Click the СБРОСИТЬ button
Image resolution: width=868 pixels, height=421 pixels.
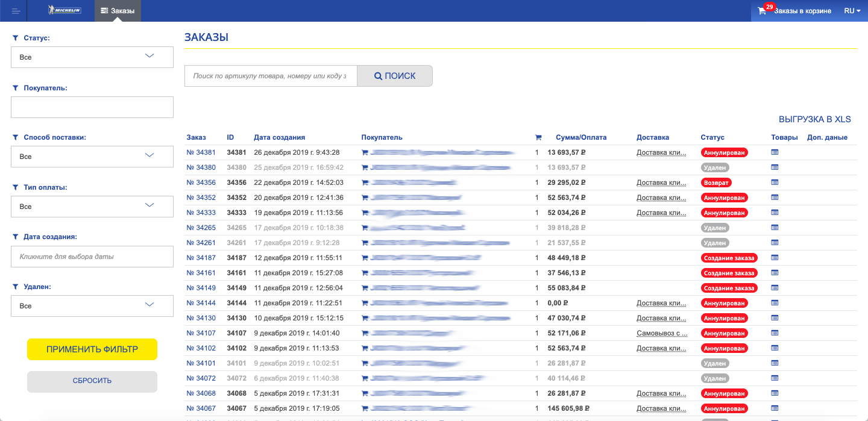[92, 381]
